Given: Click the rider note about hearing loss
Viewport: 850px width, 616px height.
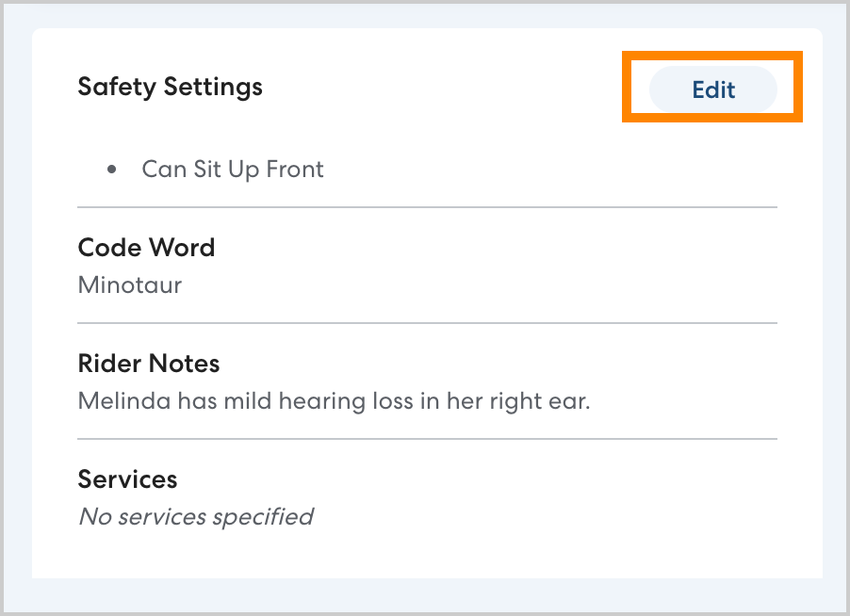Looking at the screenshot, I should click(x=334, y=401).
